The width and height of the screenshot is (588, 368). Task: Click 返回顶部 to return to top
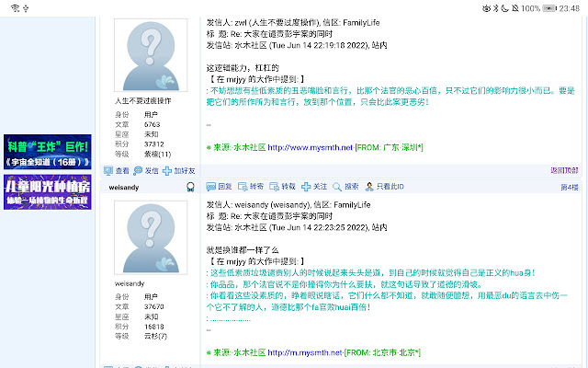click(x=564, y=170)
